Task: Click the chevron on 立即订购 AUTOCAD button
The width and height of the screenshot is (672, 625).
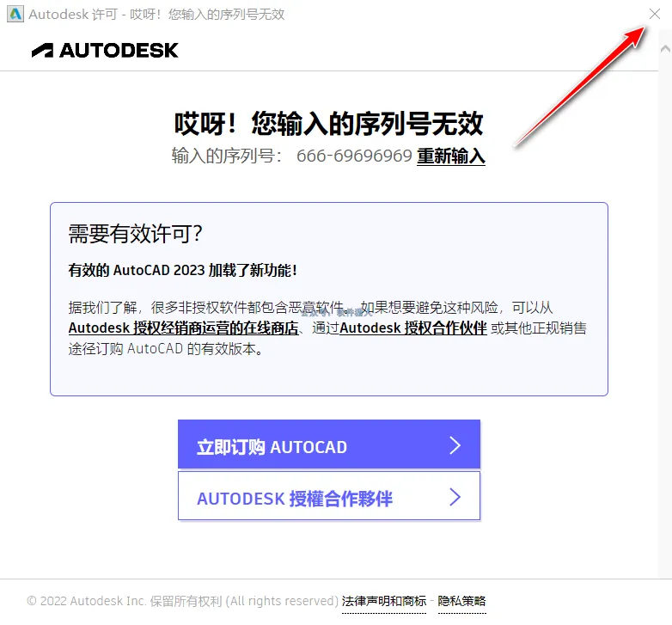Action: [455, 445]
